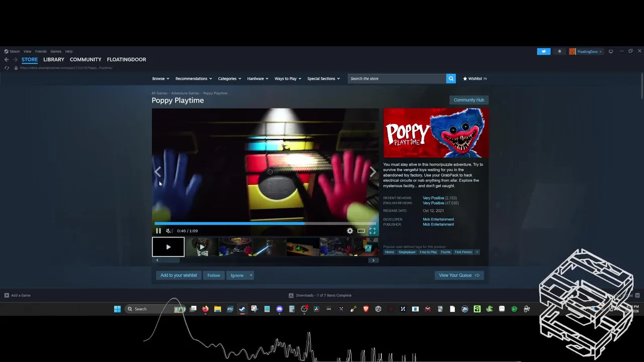The width and height of the screenshot is (644, 362).
Task: Switch to the COMMUNITY tab
Action: tap(86, 59)
